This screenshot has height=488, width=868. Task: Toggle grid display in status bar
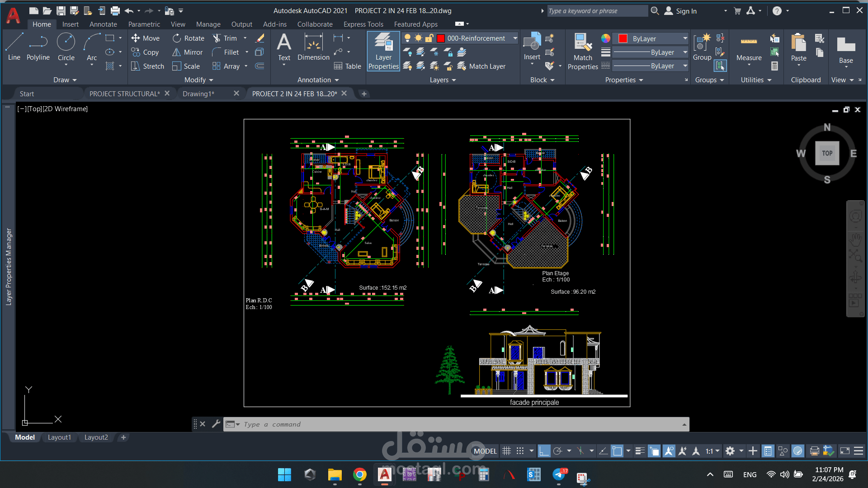coord(507,451)
